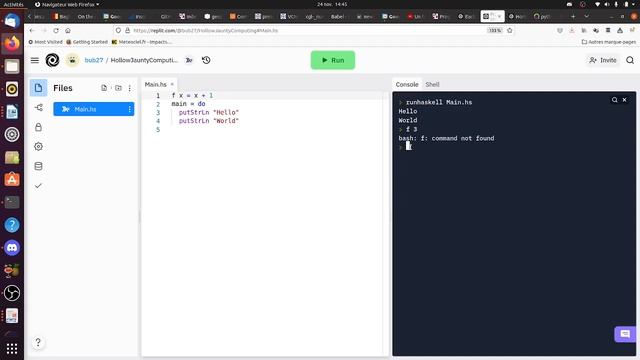Image resolution: width=640 pixels, height=360 pixels.
Task: Launch Firefox from the Ubuntu dock
Action: pos(12,43)
